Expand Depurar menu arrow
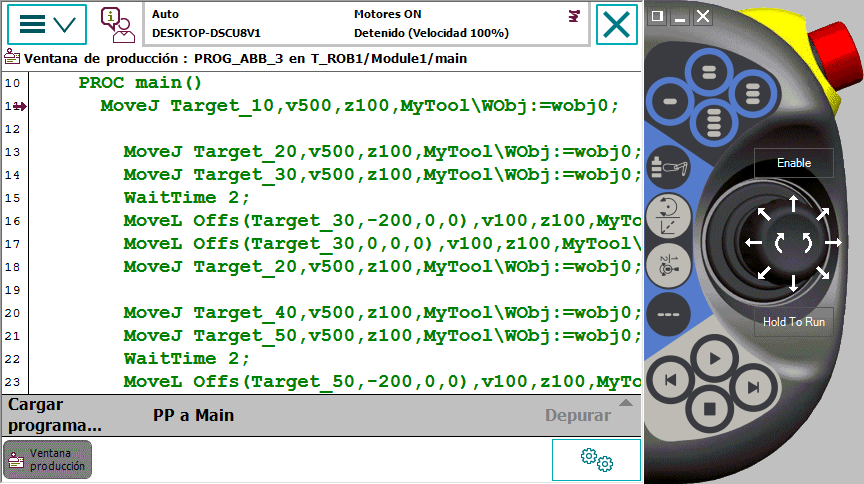 (x=626, y=402)
